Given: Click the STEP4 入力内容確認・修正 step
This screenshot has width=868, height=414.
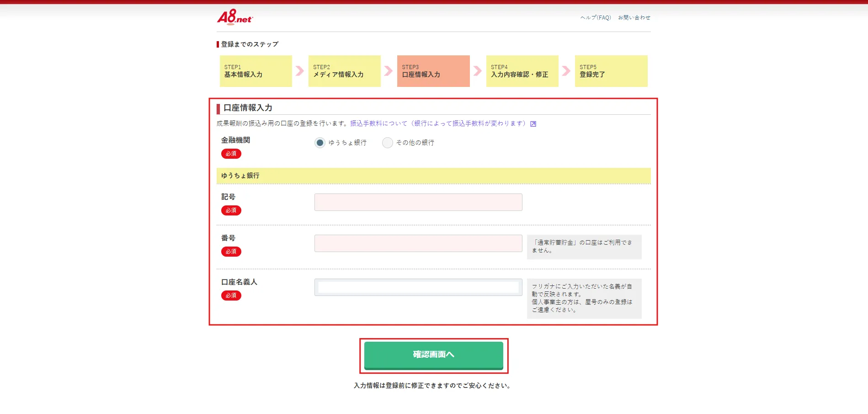Looking at the screenshot, I should click(522, 71).
